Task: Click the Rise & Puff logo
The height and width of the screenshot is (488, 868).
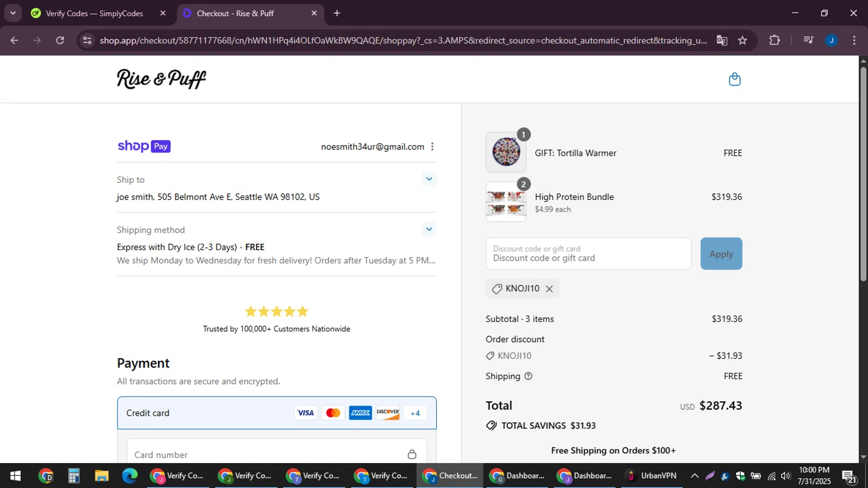Action: pyautogui.click(x=161, y=79)
